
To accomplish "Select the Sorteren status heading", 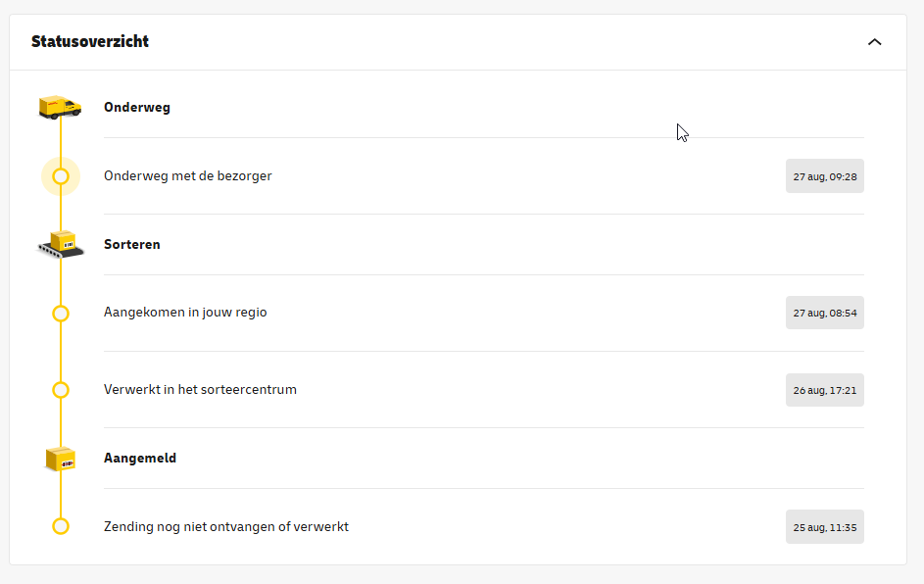I will tap(132, 245).
